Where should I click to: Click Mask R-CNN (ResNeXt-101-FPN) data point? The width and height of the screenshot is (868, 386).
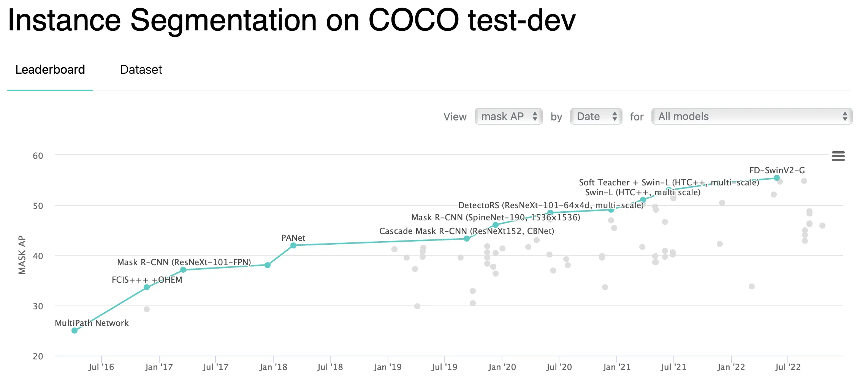(x=183, y=270)
